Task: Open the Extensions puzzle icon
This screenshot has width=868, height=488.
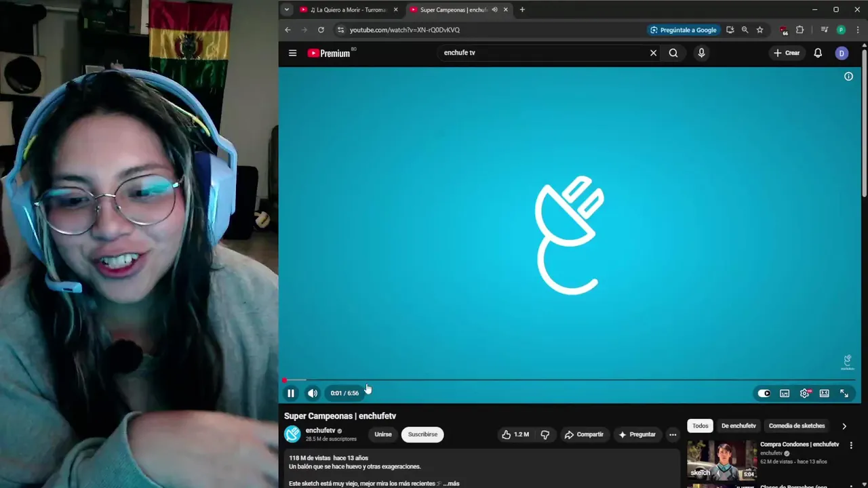Action: (x=800, y=30)
